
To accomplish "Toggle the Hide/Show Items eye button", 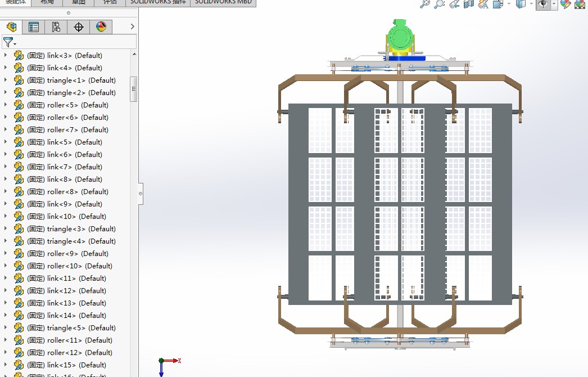I will [x=542, y=4].
